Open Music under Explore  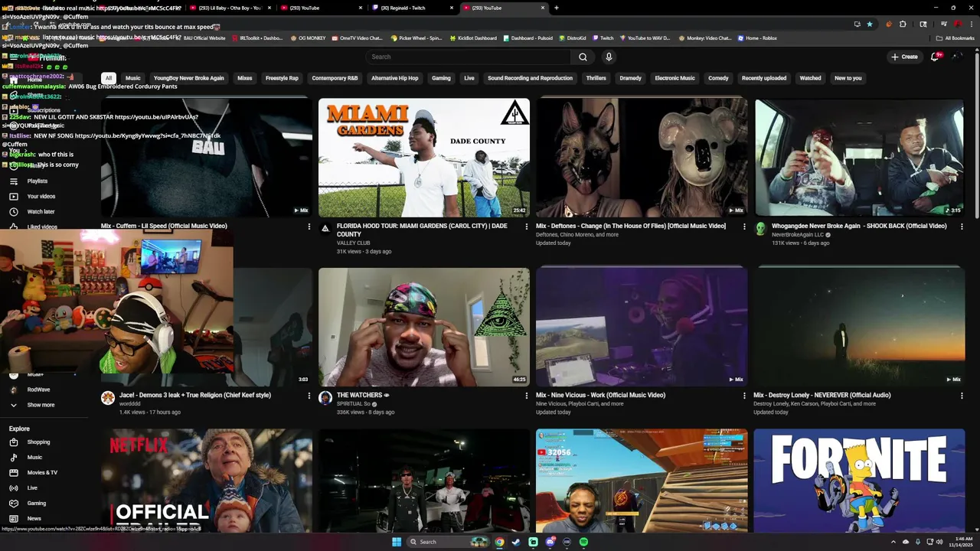click(34, 458)
